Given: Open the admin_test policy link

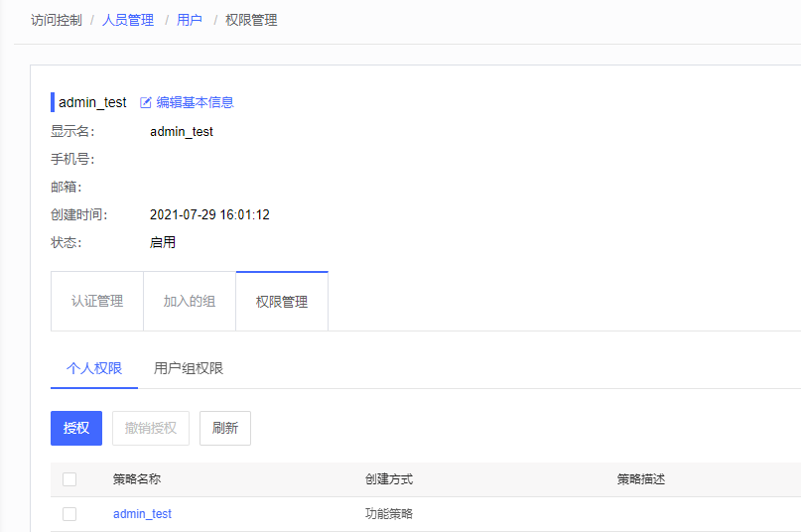Looking at the screenshot, I should [143, 514].
